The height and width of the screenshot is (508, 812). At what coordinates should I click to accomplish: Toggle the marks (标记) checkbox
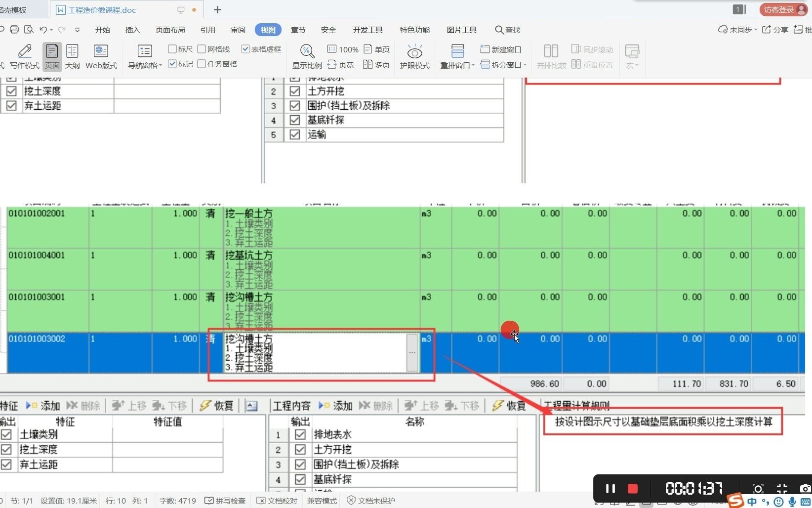point(172,64)
